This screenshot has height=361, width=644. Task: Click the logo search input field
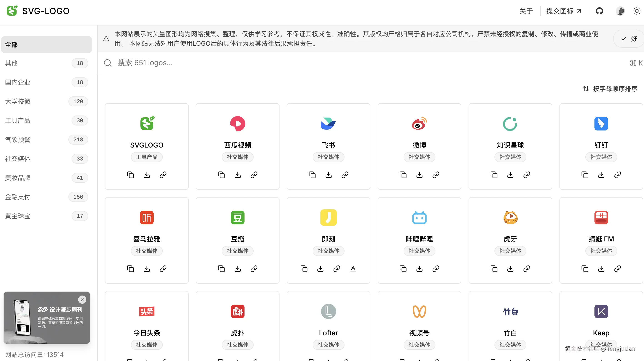[225, 63]
